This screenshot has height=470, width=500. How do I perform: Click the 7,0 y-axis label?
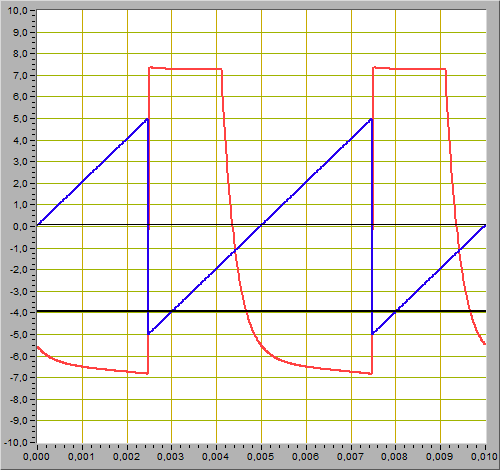20,76
